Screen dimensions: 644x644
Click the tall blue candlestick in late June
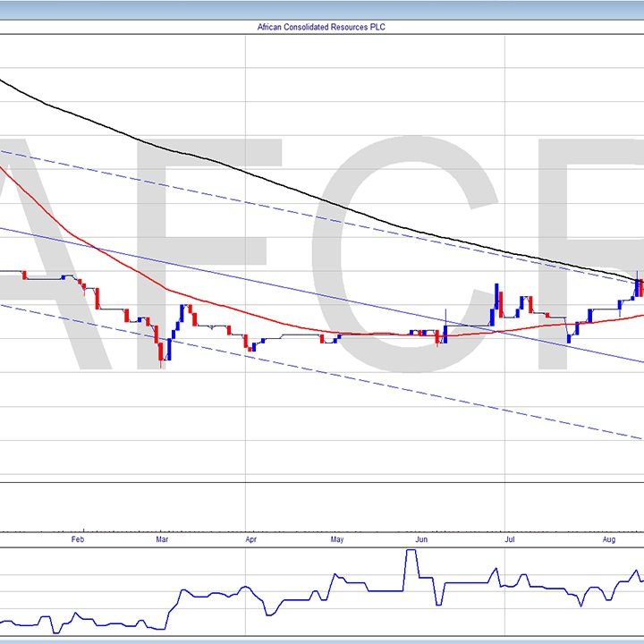pyautogui.click(x=495, y=300)
